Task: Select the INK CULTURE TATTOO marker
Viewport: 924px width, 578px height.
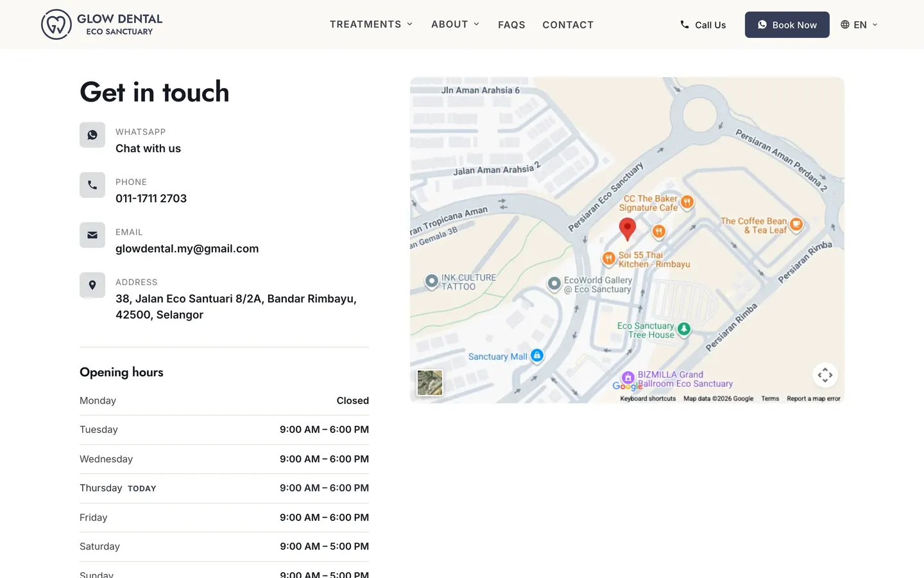Action: (432, 281)
